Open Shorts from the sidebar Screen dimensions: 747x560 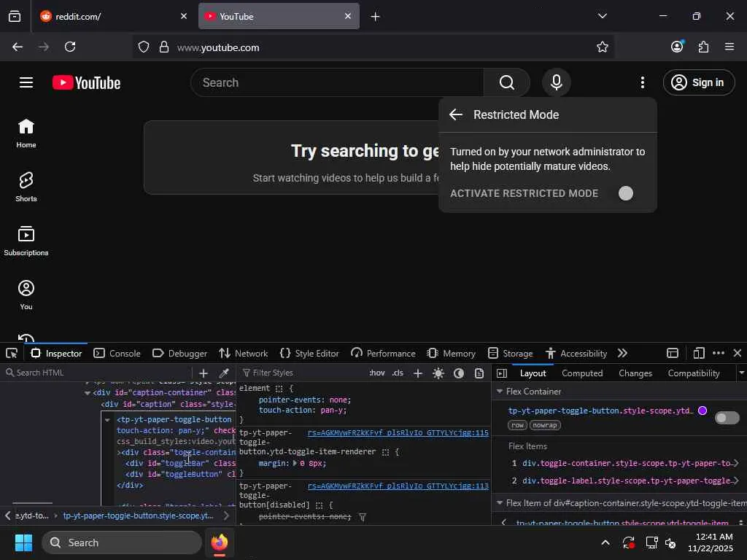pyautogui.click(x=26, y=187)
